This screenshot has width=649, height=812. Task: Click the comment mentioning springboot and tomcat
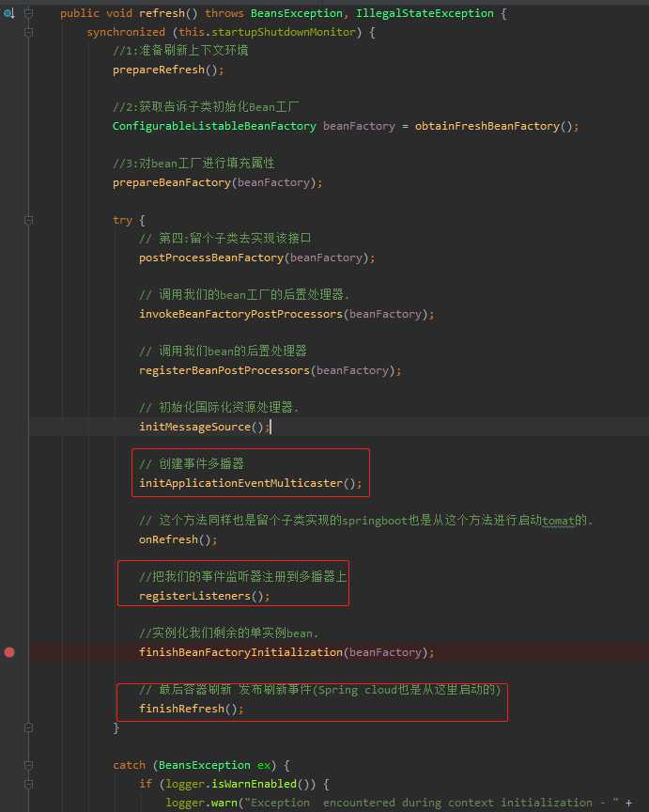(x=365, y=520)
